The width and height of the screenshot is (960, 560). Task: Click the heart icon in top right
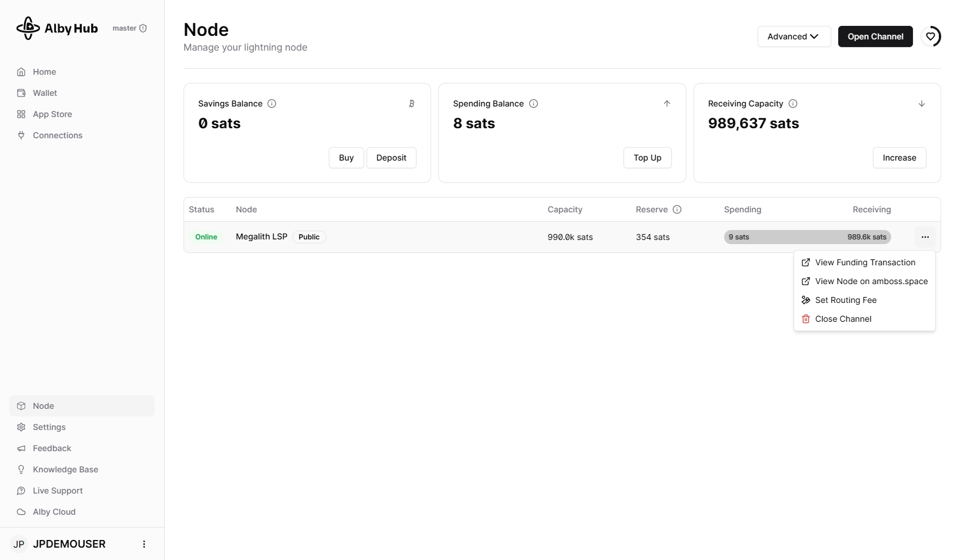tap(931, 36)
